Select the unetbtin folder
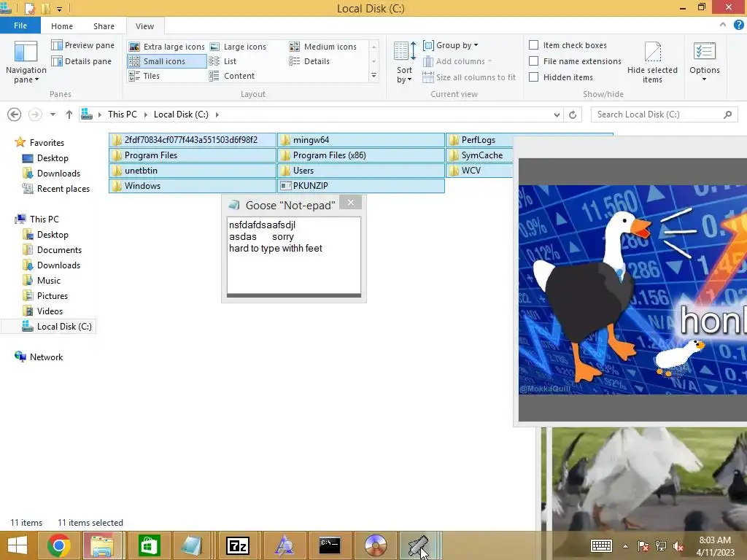The width and height of the screenshot is (747, 560). tap(193, 171)
